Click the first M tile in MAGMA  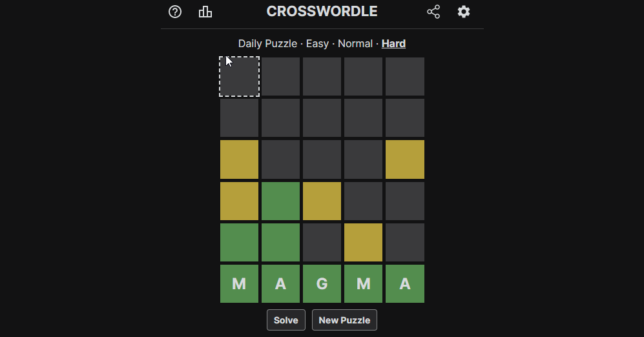[239, 283]
